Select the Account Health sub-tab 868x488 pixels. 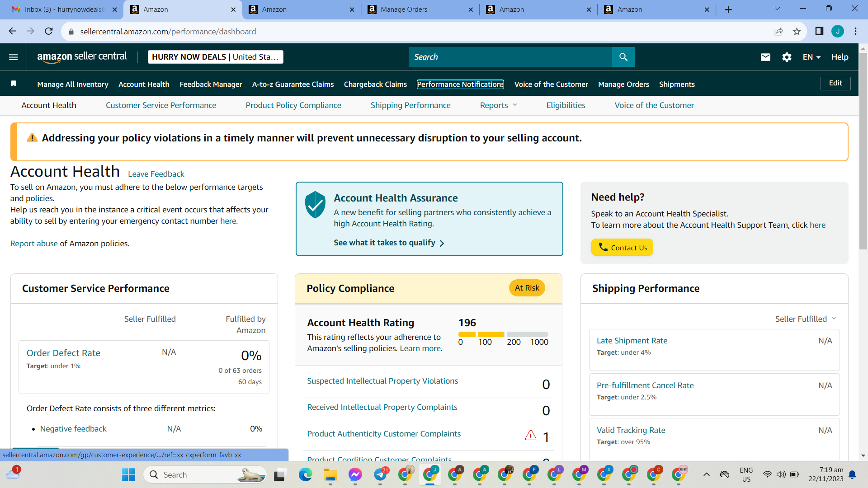(49, 105)
